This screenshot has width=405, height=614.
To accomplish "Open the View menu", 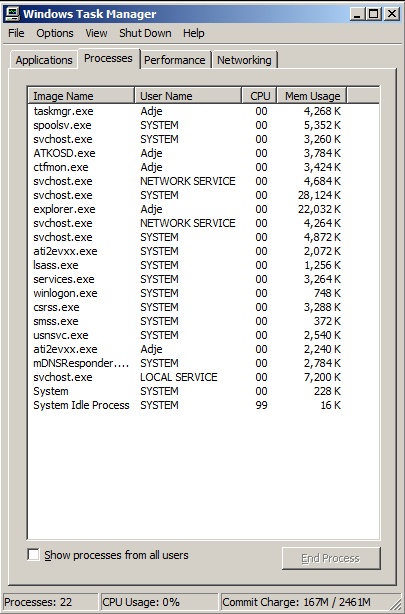I will 96,33.
